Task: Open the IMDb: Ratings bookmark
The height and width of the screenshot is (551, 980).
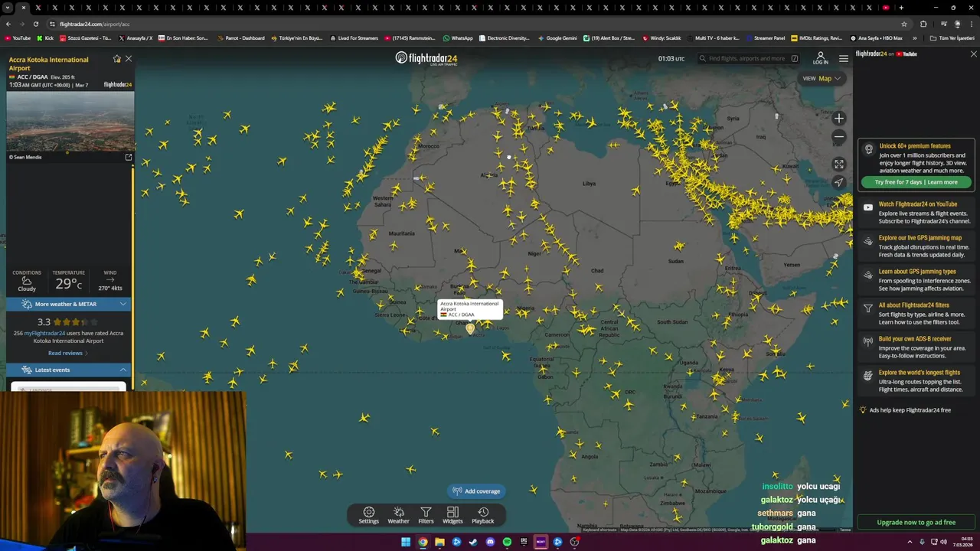Action: pyautogui.click(x=817, y=38)
